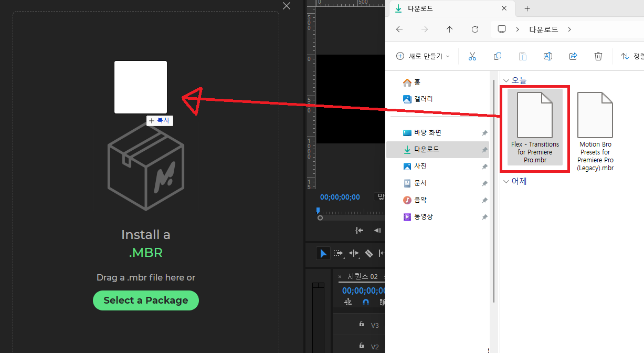Open the monitor zoom level dropdown

point(379,197)
